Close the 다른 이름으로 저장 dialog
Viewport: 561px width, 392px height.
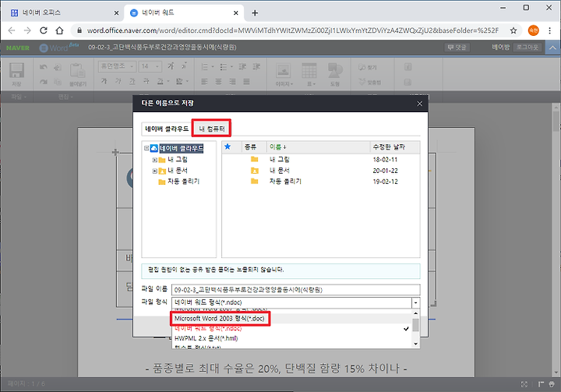click(419, 104)
